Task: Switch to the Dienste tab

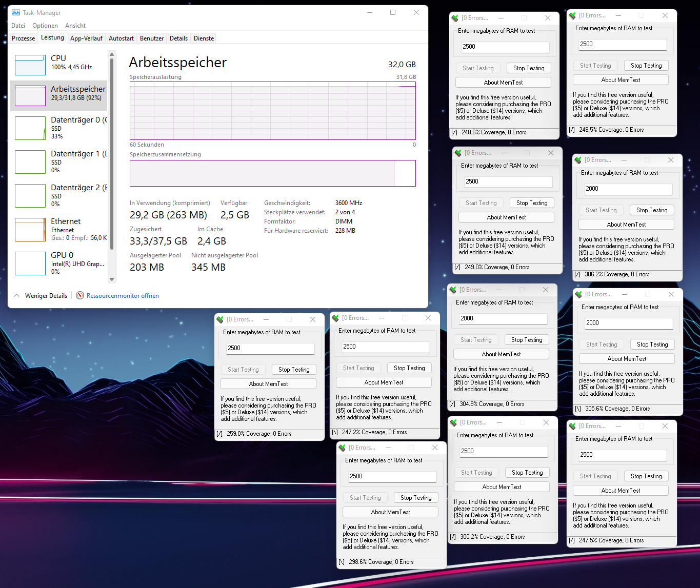Action: [x=204, y=38]
